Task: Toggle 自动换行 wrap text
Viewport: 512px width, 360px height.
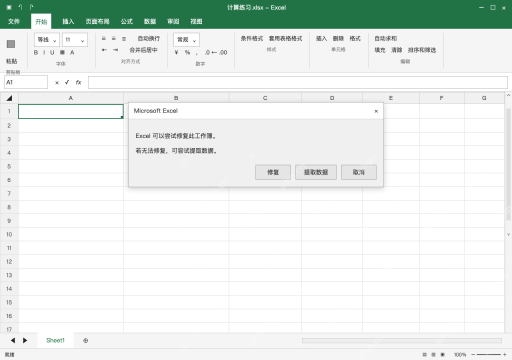Action: pos(149,39)
